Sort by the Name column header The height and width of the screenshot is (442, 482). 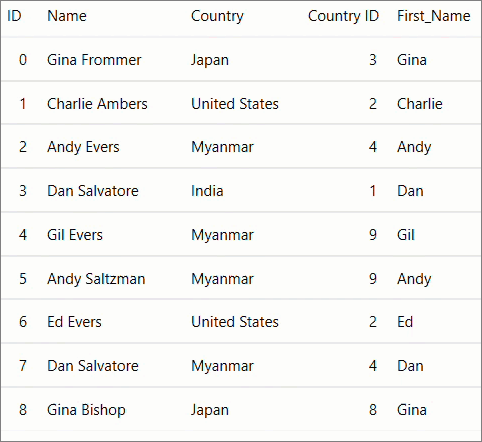(67, 16)
